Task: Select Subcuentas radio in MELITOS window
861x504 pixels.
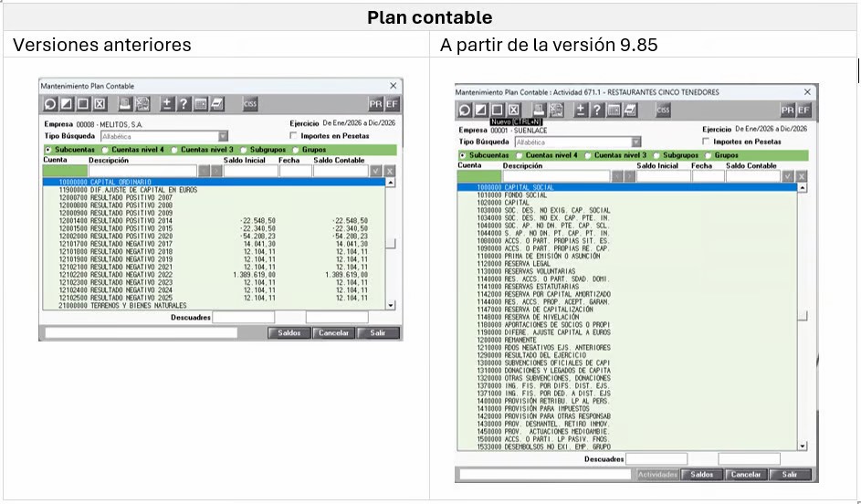Action: [x=48, y=150]
